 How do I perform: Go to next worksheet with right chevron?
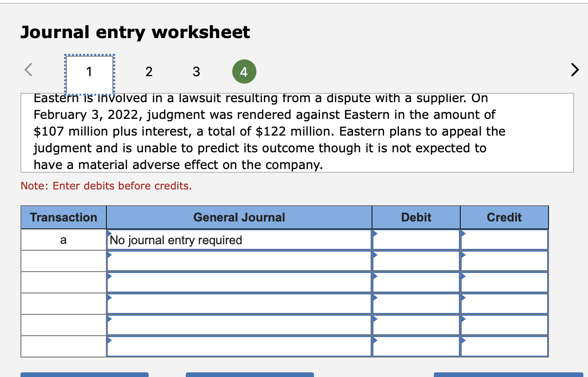pos(575,70)
